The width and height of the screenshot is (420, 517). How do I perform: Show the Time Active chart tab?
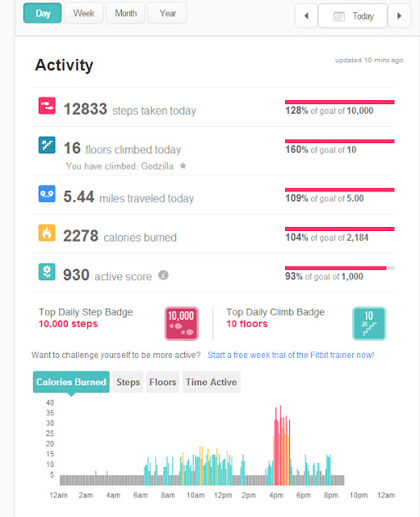click(x=212, y=382)
